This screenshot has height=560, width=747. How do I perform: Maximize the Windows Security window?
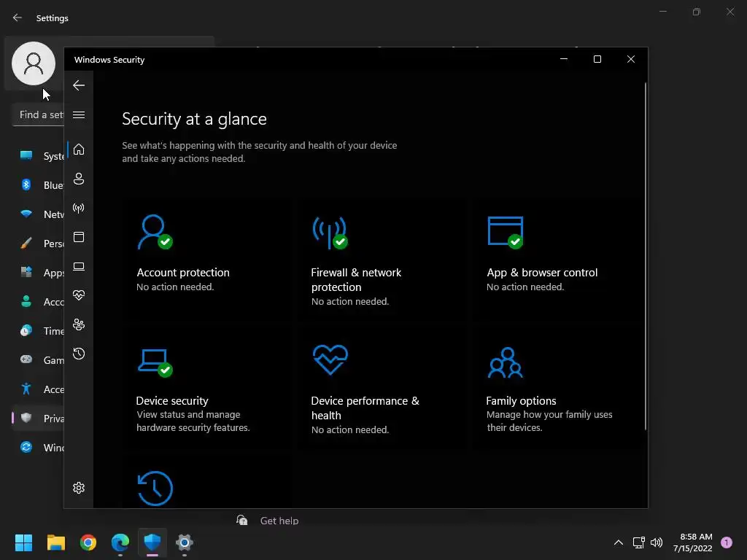(x=597, y=59)
